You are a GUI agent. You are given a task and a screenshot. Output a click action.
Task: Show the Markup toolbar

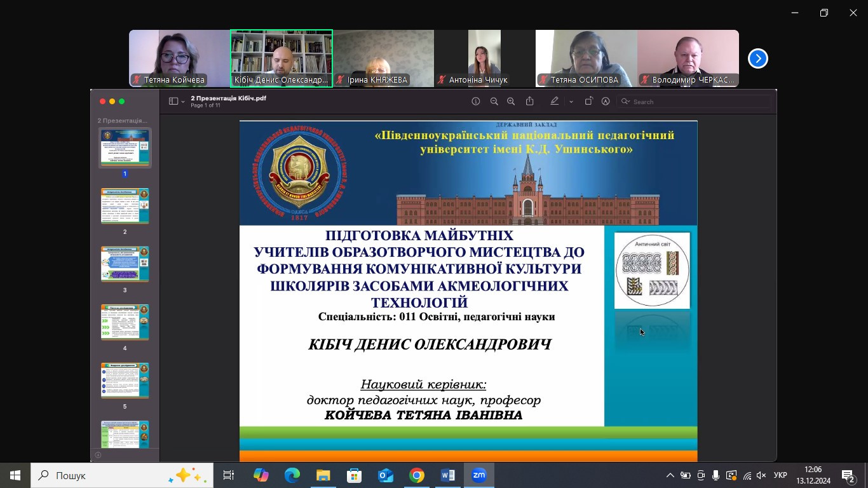[606, 102]
